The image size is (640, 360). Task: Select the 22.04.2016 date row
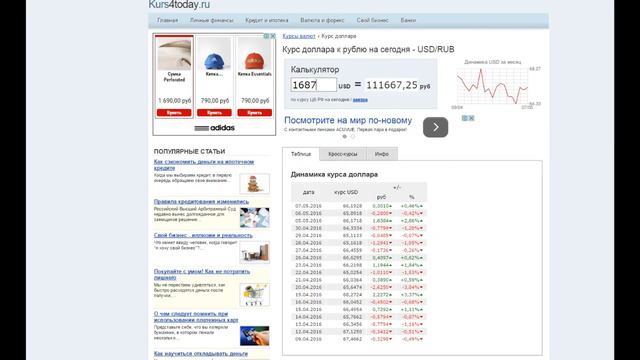click(x=359, y=273)
